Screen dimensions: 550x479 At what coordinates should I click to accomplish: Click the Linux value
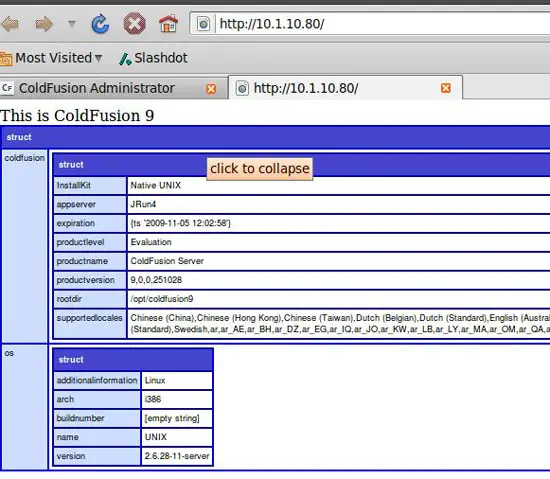(x=155, y=380)
